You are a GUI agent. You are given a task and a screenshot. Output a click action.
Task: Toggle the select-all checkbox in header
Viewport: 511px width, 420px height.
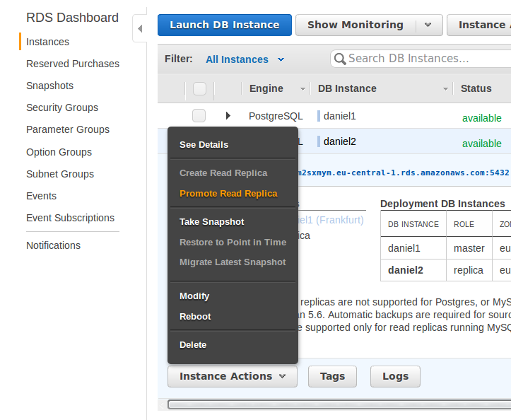click(199, 88)
